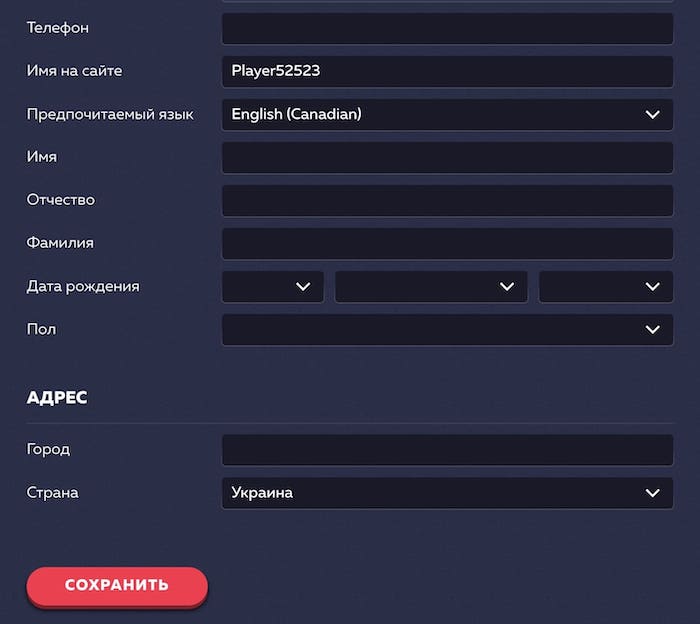Open the Предпочитаемый язык dropdown
This screenshot has height=624, width=700.
447,115
